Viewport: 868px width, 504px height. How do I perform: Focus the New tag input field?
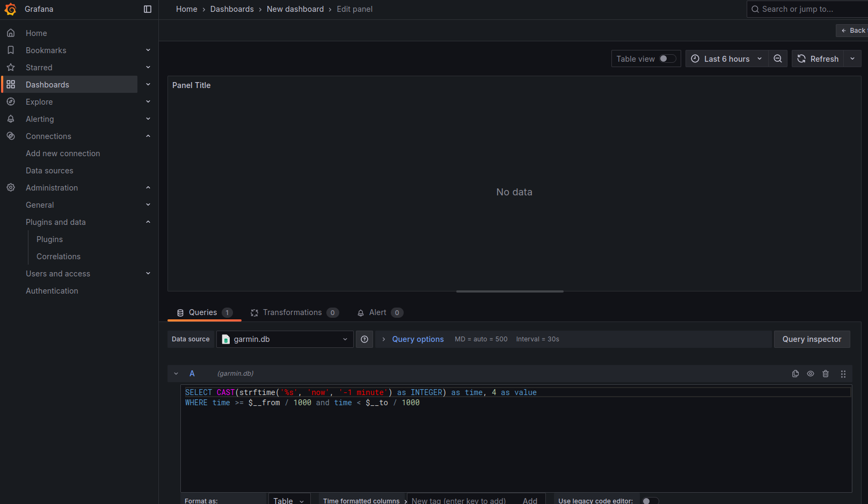click(x=459, y=501)
